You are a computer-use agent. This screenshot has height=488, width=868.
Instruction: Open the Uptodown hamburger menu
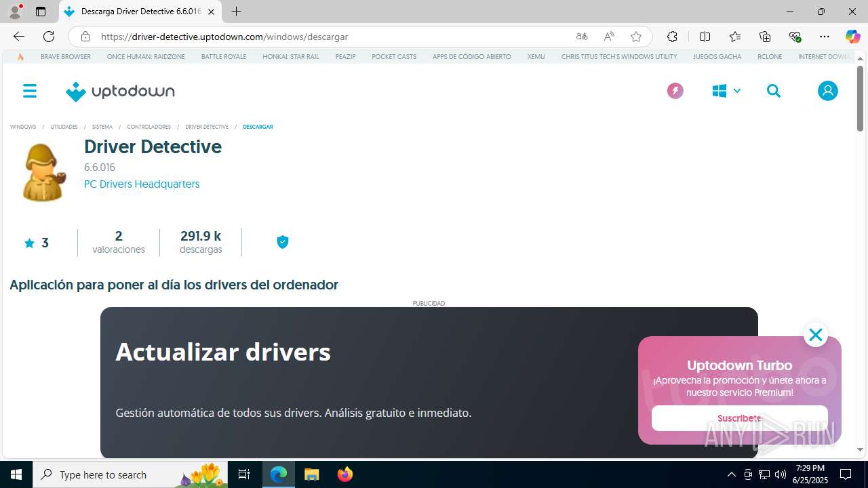[x=30, y=91]
